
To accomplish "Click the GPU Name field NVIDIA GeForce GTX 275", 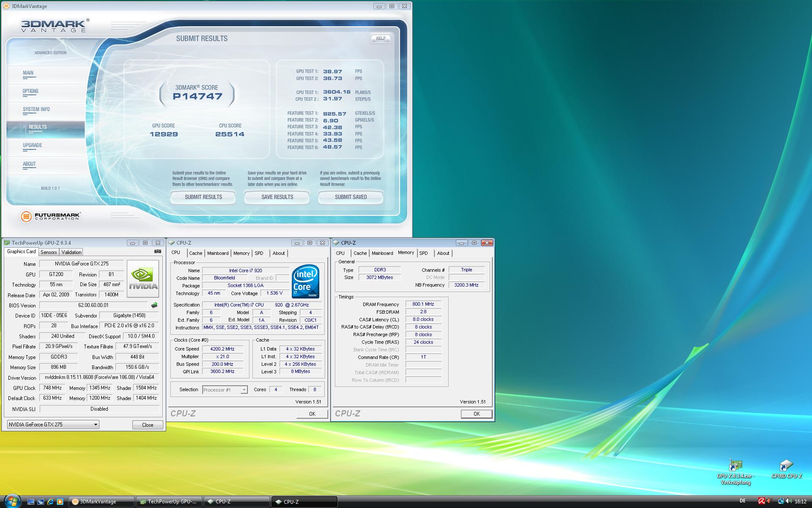I will (x=82, y=264).
